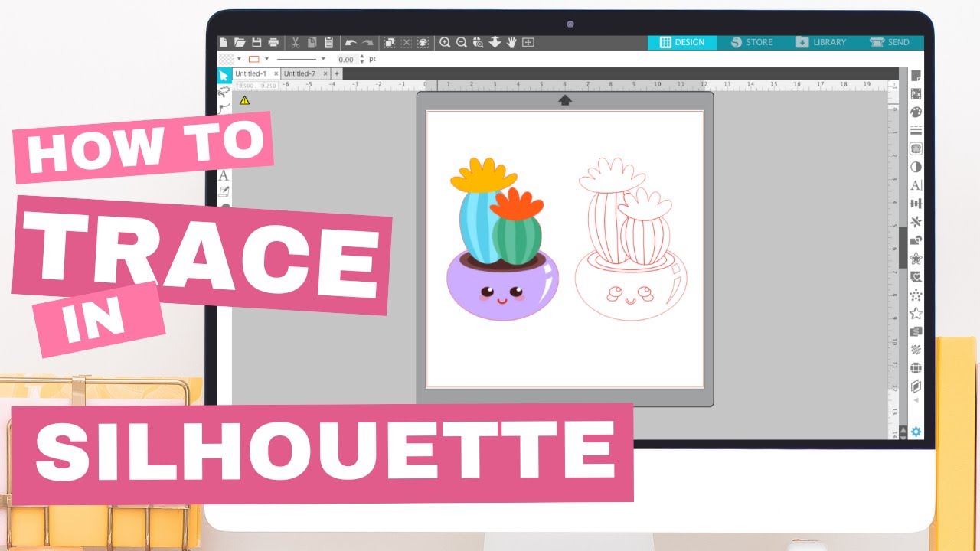
Task: Save the document with the floppy disk icon
Action: click(256, 43)
